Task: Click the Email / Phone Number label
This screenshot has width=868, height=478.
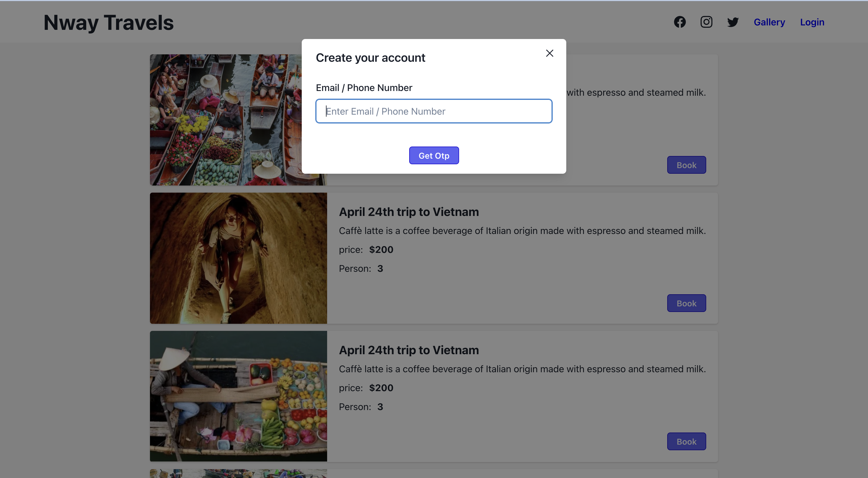Action: pos(364,88)
